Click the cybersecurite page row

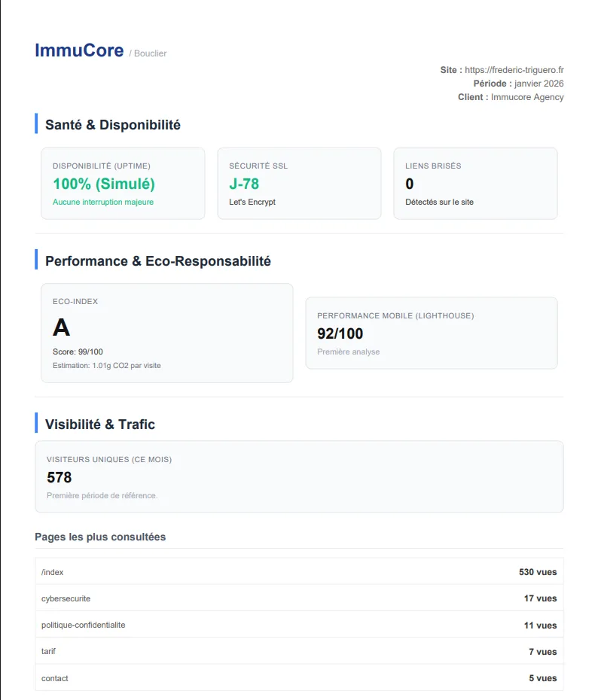pyautogui.click(x=299, y=598)
